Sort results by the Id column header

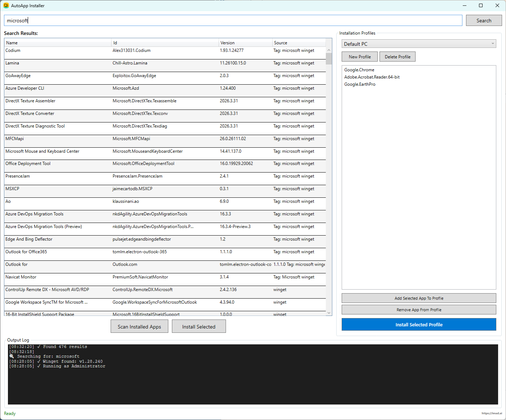click(x=165, y=43)
